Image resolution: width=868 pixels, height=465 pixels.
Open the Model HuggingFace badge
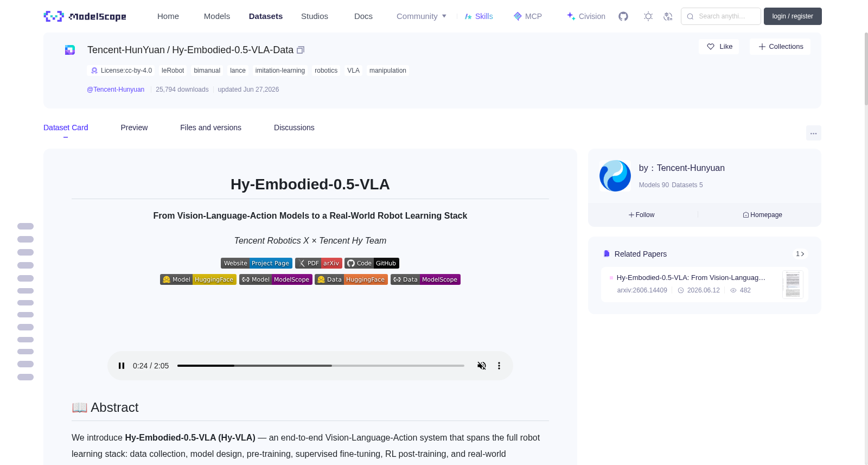pos(198,279)
